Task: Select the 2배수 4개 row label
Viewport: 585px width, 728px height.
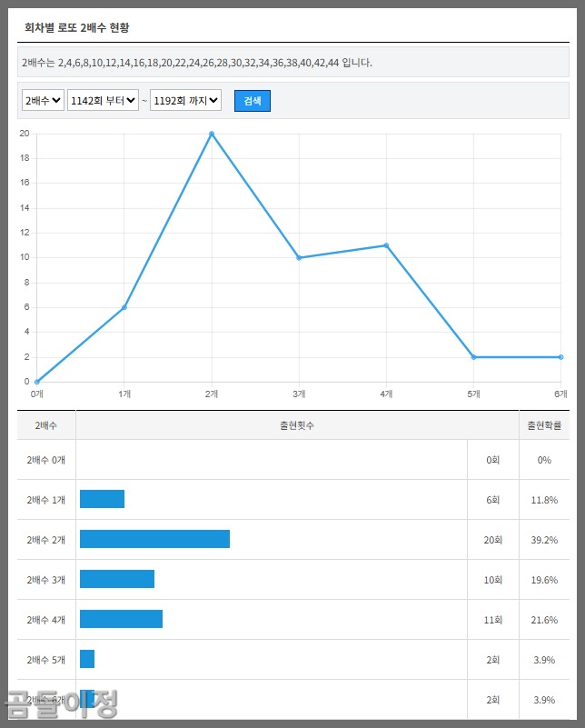Action: 46,620
